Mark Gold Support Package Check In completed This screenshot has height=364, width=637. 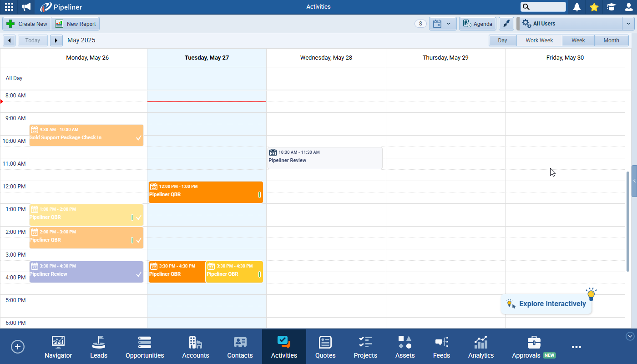(139, 138)
